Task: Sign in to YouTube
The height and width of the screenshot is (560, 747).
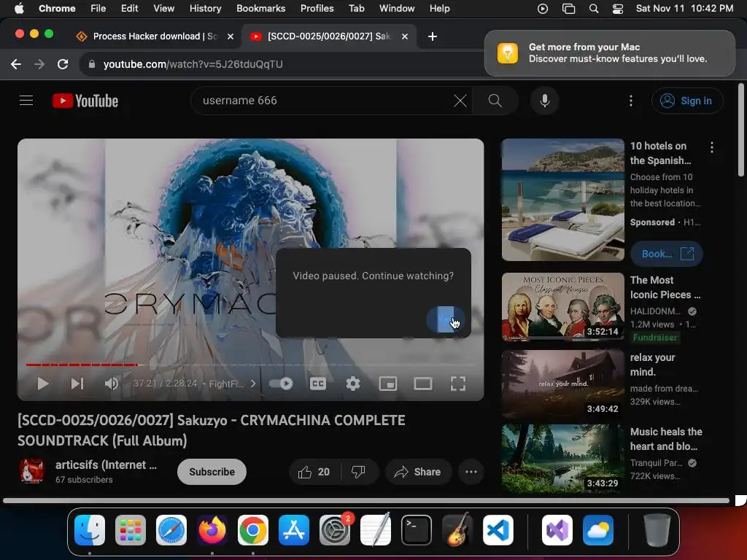Action: [687, 101]
